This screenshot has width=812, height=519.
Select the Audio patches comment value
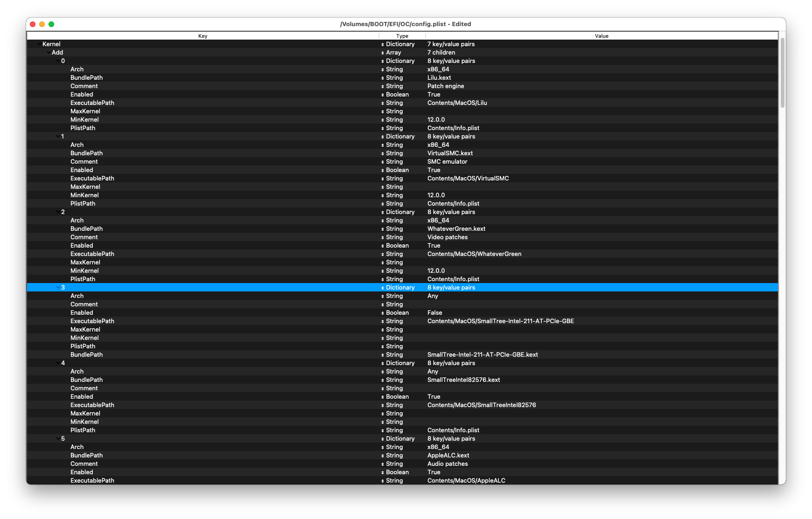[x=448, y=464]
